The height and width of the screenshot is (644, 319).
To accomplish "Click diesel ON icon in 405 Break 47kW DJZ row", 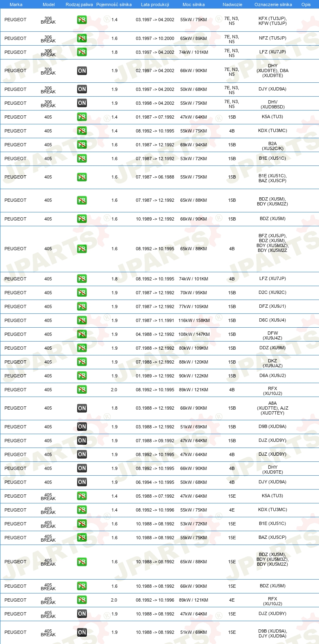I will point(82,614).
